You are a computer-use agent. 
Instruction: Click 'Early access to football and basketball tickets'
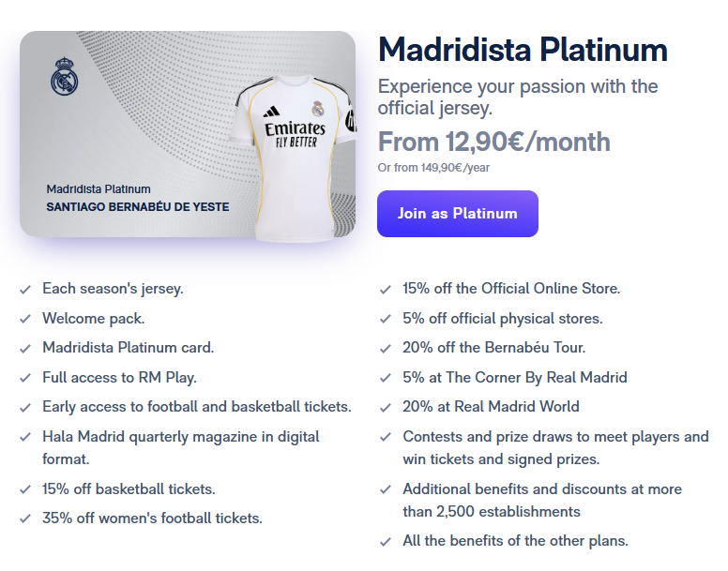(197, 407)
